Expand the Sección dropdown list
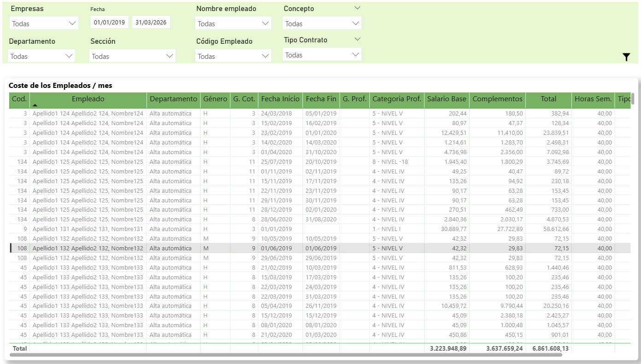 tap(132, 56)
